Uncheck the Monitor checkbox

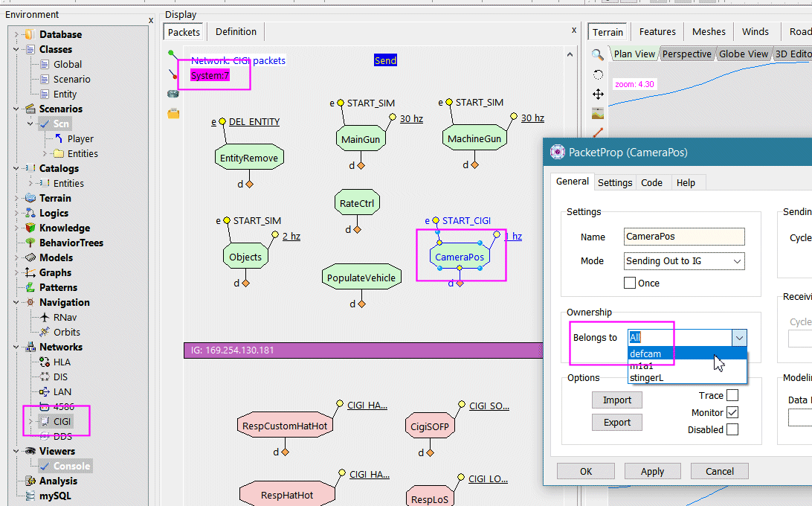(x=732, y=412)
